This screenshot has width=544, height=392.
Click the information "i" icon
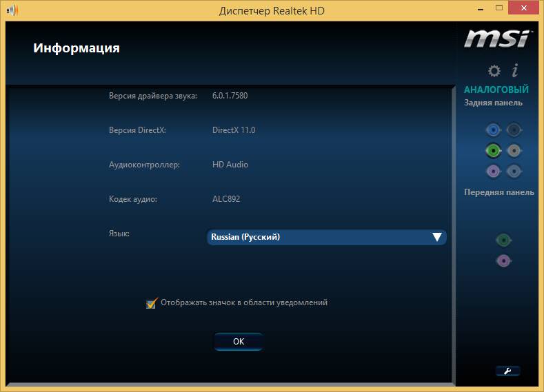pos(515,70)
